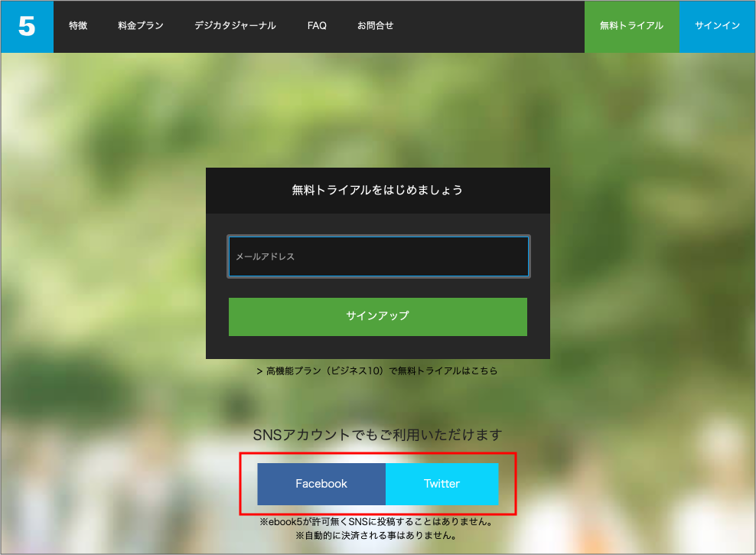Click the green 無料トライアル header button
Screen dimensions: 756x555
(631, 27)
